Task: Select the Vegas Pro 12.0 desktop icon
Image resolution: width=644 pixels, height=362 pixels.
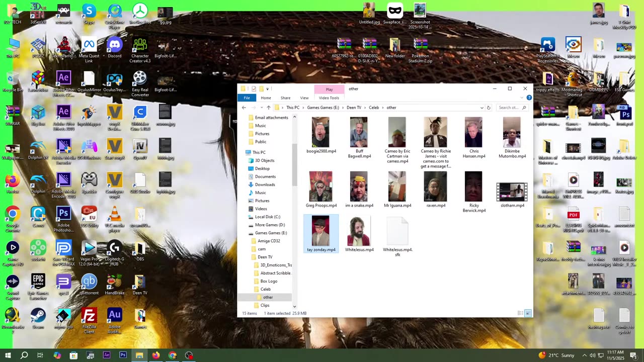Action: point(89,253)
